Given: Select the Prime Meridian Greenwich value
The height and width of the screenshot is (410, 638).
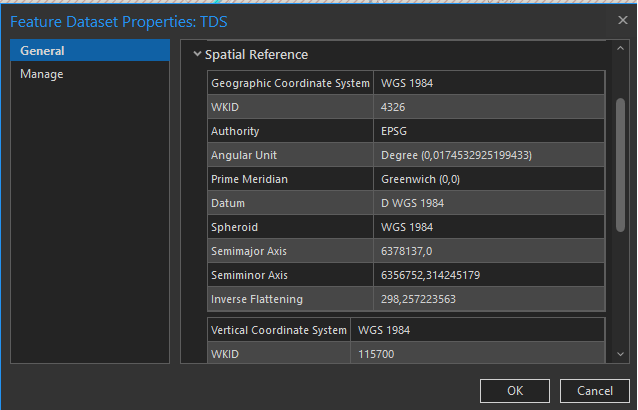Looking at the screenshot, I should pyautogui.click(x=420, y=179).
